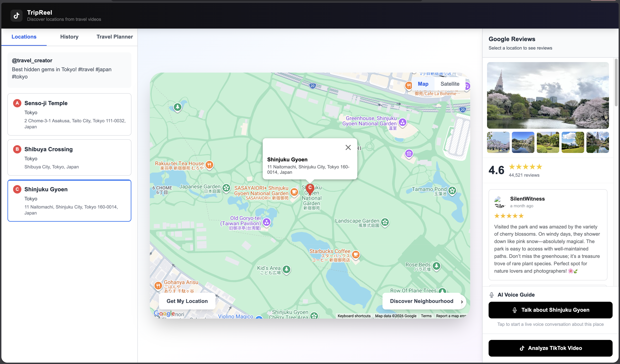
Task: Click the Landscape Garden map marker
Action: point(385,222)
